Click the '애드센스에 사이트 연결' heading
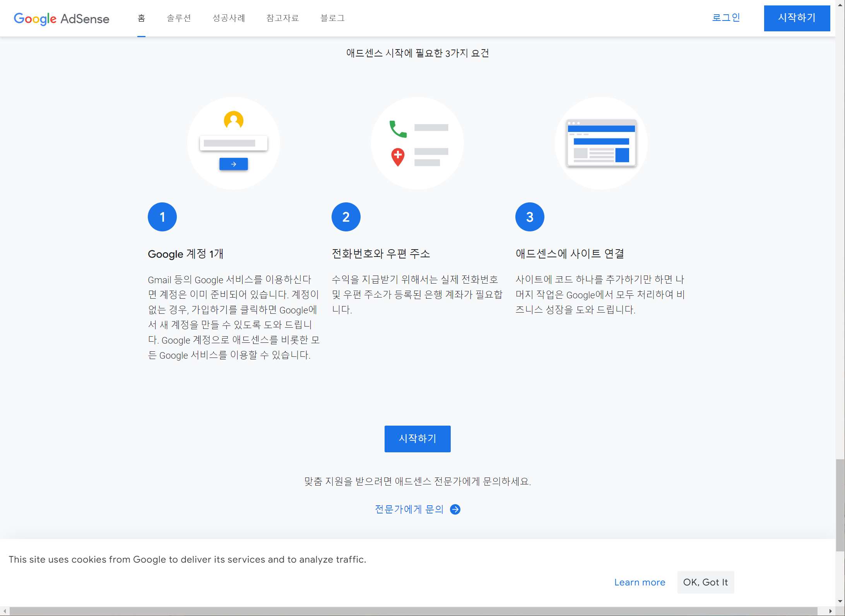 570,254
